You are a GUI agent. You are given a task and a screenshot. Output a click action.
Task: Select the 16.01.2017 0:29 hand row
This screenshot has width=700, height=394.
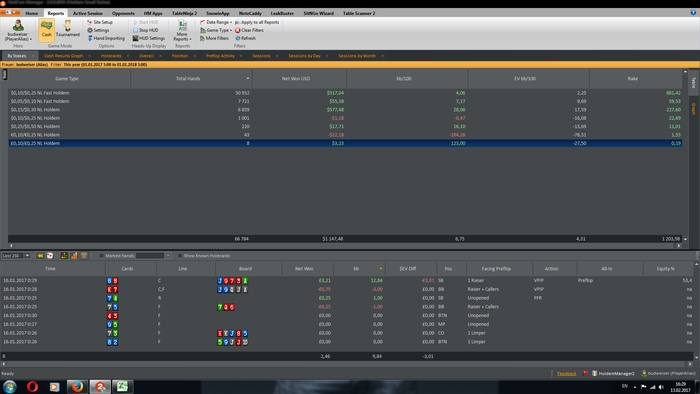(x=346, y=280)
